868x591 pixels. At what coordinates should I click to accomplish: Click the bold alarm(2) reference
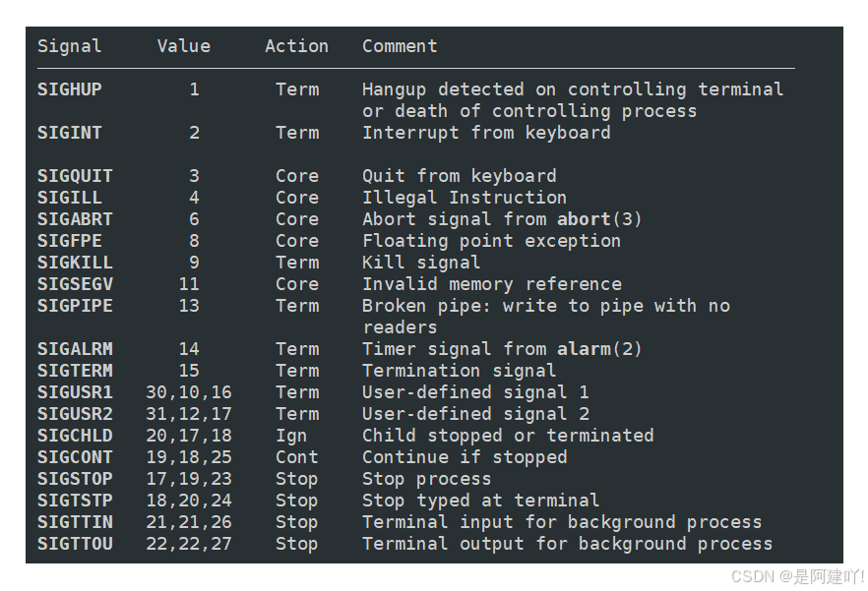(599, 349)
